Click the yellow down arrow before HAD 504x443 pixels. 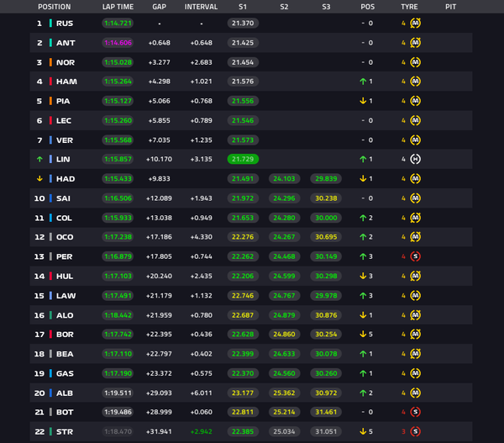pyautogui.click(x=39, y=178)
